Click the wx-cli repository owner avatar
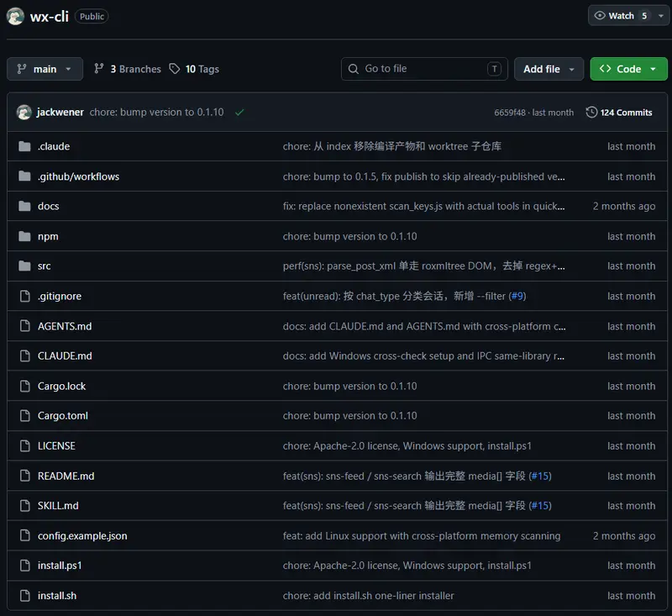The width and height of the screenshot is (672, 616). [15, 16]
